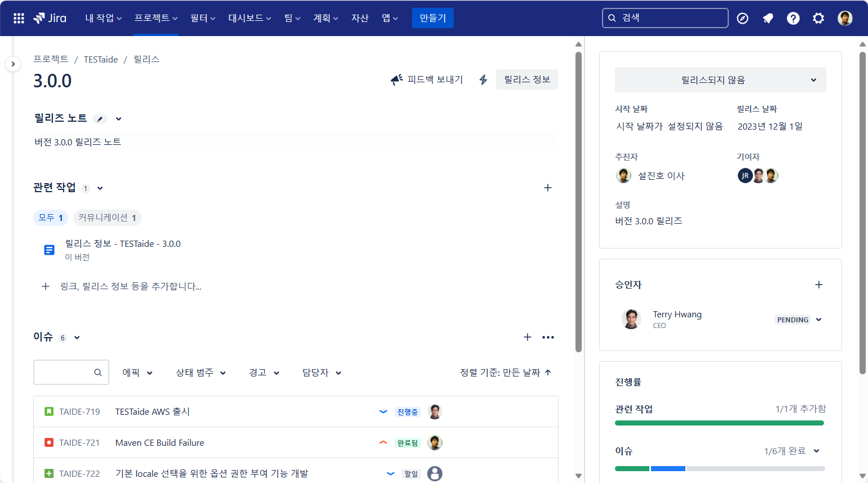Open the 계획 menu
This screenshot has width=868, height=483.
[326, 18]
